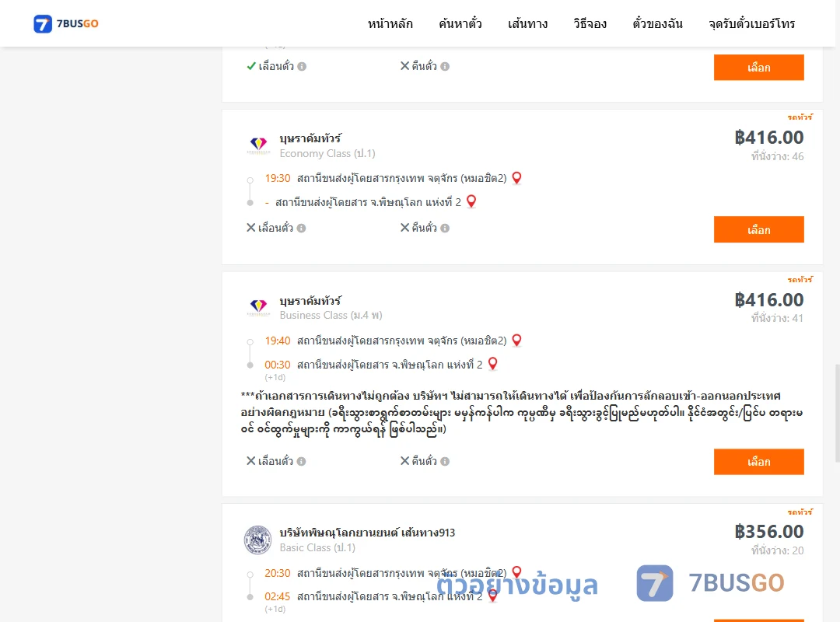840x622 pixels.
Task: Click คืนตั๋ว info icon in Business Class card
Action: 445,461
